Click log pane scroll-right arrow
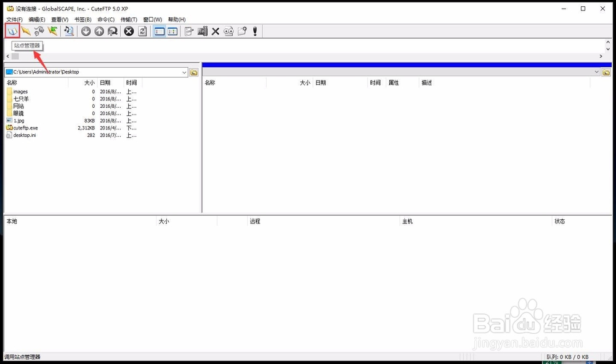The height and width of the screenshot is (364, 616). (x=601, y=56)
